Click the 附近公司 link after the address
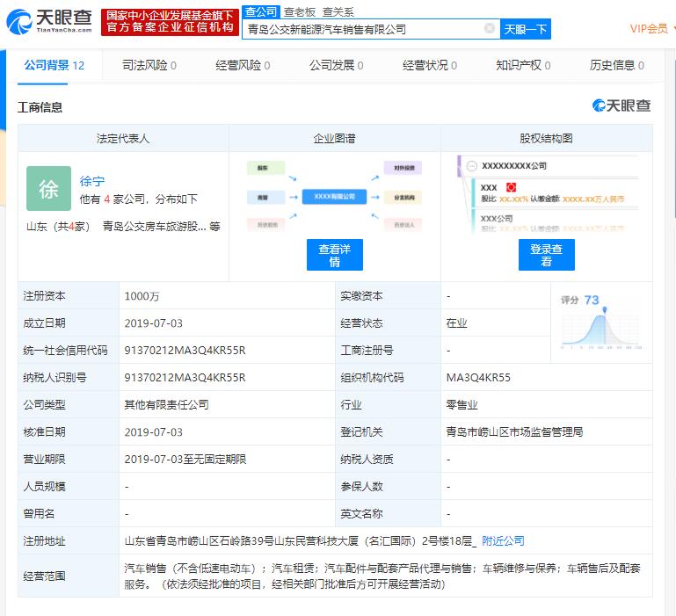 pyautogui.click(x=503, y=540)
